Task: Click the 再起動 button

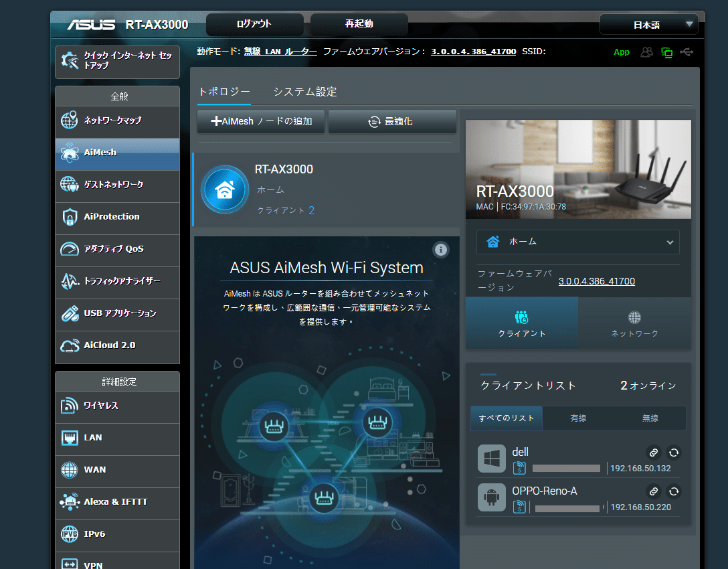Action: point(359,24)
